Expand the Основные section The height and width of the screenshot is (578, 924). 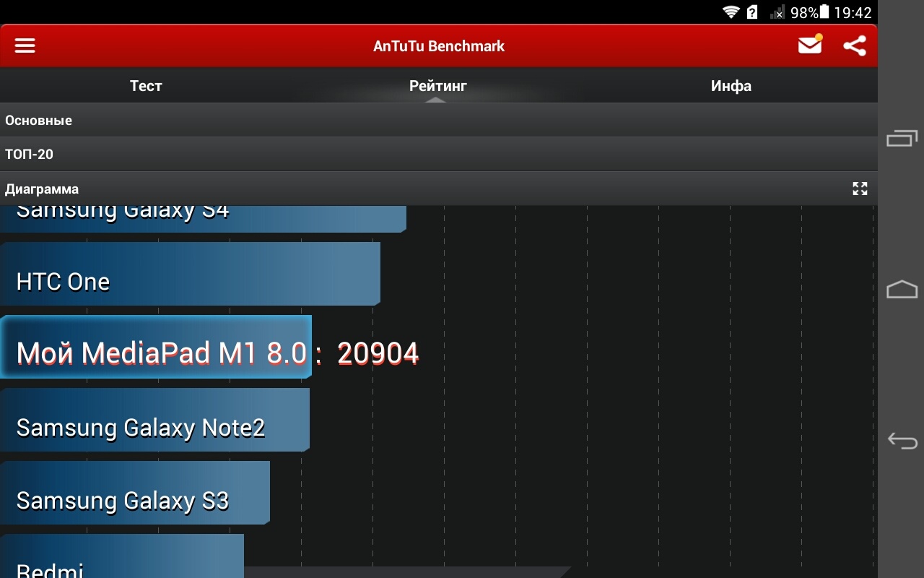[x=433, y=120]
